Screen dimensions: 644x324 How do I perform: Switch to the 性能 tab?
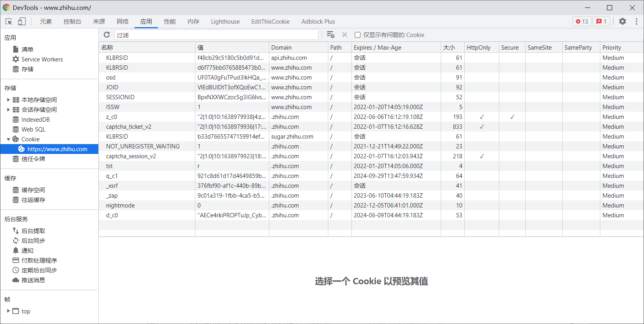(170, 22)
